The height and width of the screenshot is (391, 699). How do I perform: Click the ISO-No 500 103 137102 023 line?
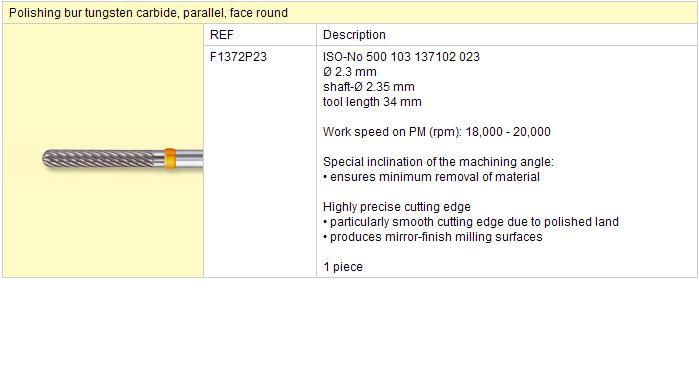pos(401,57)
